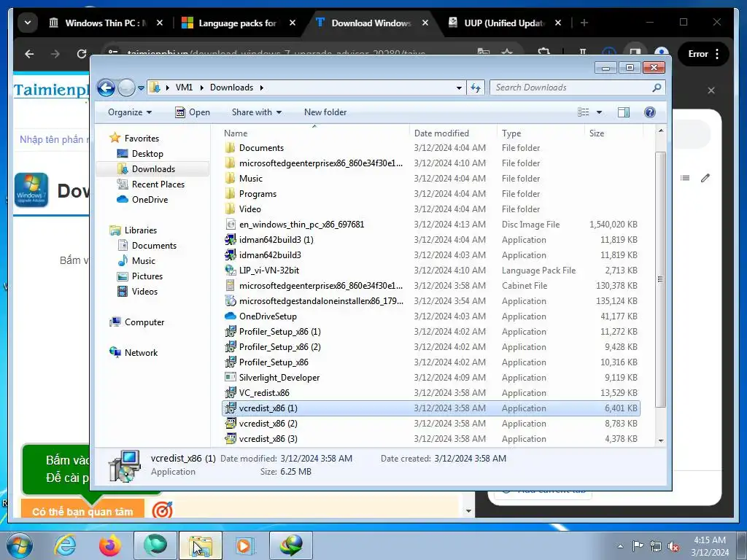This screenshot has height=560, width=747.
Task: Click the refresh icon beside address bar
Action: (476, 87)
